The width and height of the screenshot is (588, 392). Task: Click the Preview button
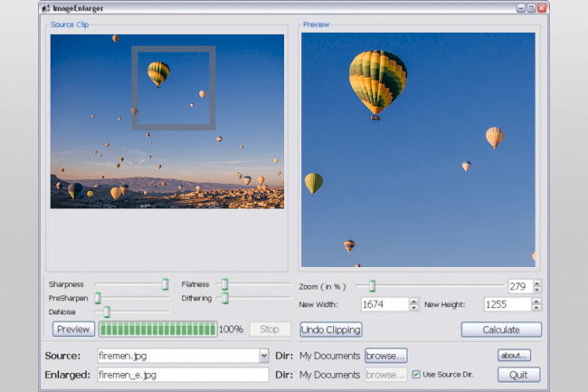pyautogui.click(x=73, y=329)
